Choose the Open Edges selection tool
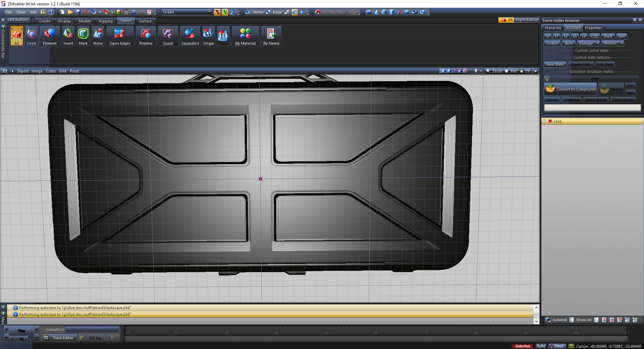The image size is (644, 349). (x=120, y=36)
